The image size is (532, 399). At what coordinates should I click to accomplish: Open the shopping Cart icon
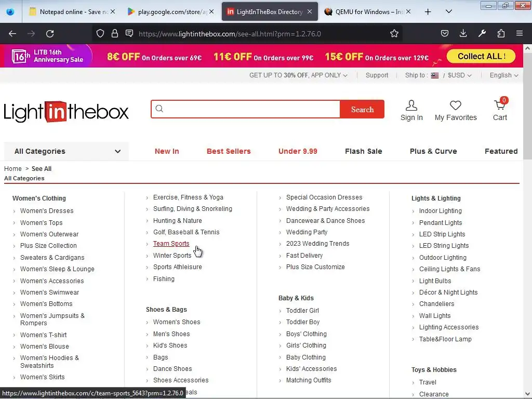click(500, 105)
